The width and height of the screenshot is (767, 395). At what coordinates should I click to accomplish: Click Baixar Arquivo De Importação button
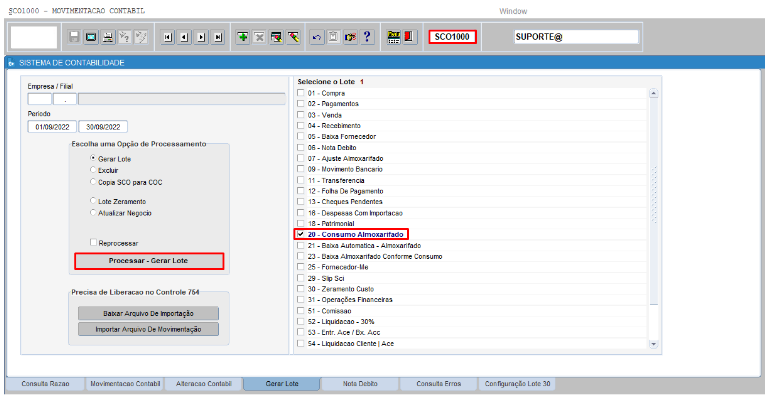tap(148, 313)
